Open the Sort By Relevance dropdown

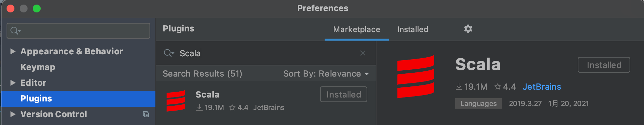(x=326, y=74)
